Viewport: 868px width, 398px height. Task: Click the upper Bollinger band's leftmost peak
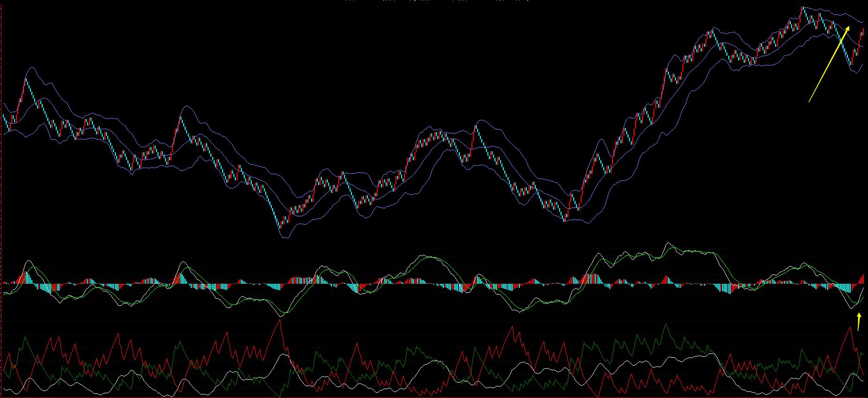click(31, 67)
